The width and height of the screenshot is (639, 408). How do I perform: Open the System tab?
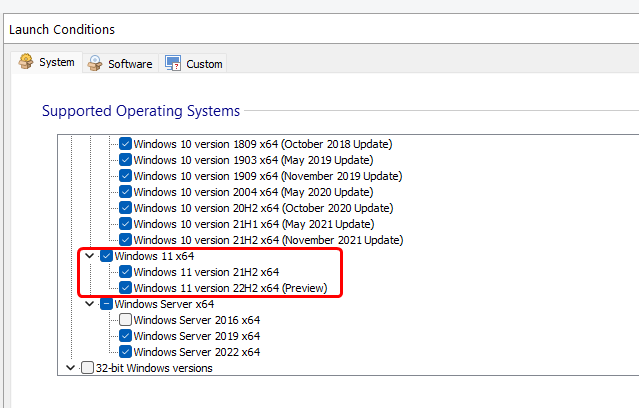(47, 62)
